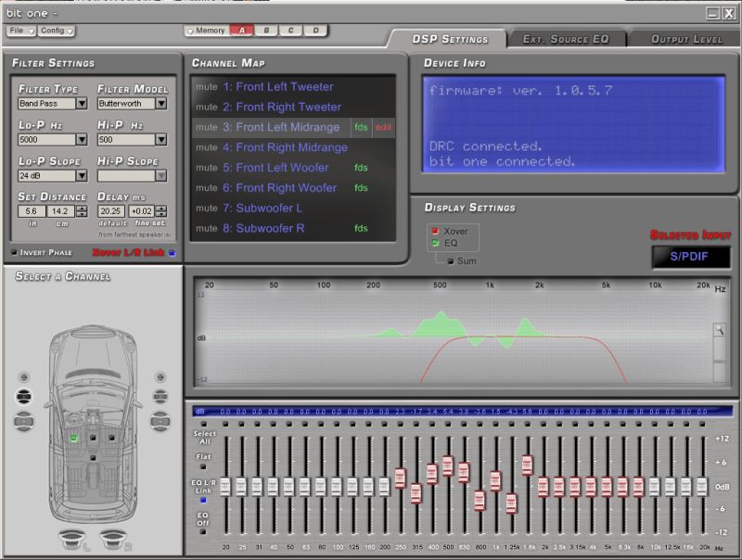Open the Lo-P Slope dropdown
742x560 pixels.
pyautogui.click(x=82, y=175)
